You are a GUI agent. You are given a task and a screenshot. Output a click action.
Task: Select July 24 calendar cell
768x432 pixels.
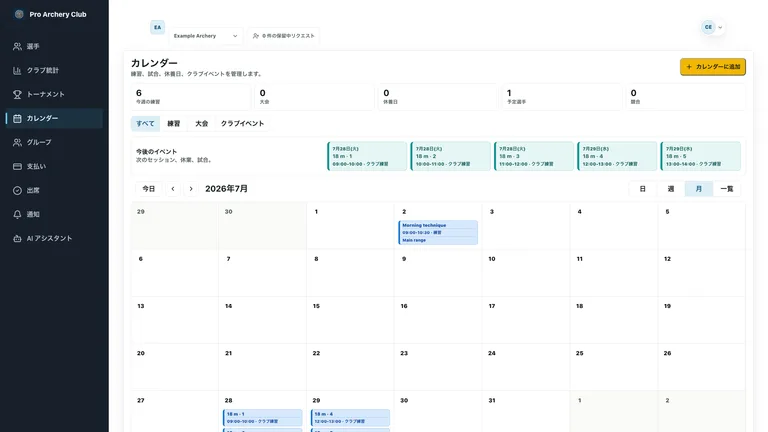click(x=526, y=367)
